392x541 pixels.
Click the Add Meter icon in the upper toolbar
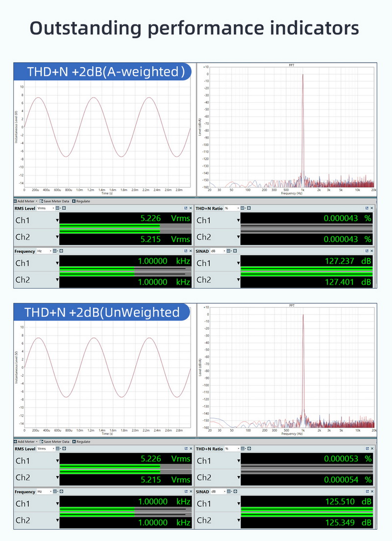[x=16, y=201]
